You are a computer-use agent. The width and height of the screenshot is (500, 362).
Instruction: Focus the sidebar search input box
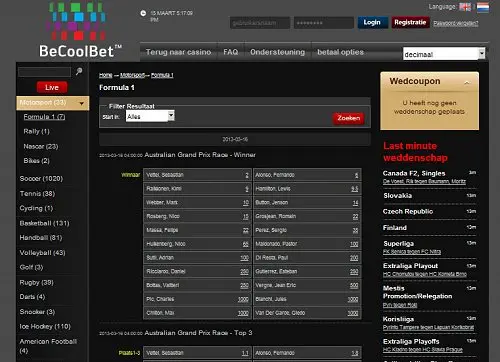tap(44, 72)
